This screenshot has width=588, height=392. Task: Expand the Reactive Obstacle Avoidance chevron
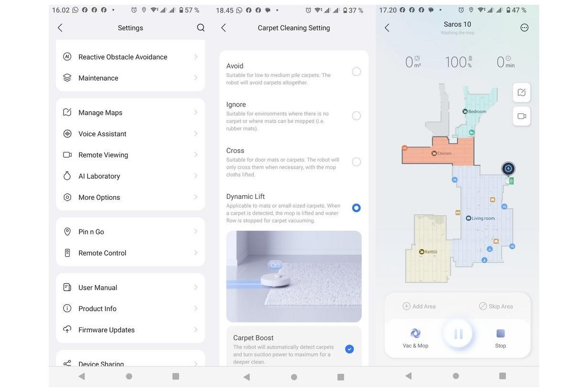pos(196,57)
